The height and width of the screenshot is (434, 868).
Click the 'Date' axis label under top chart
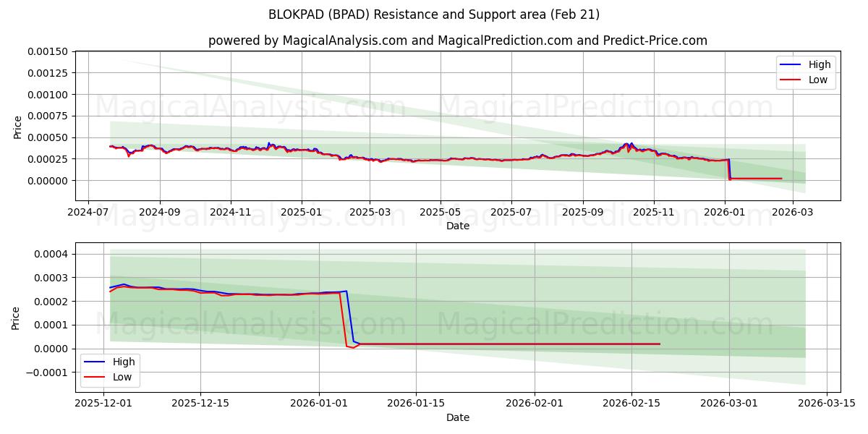pos(458,226)
